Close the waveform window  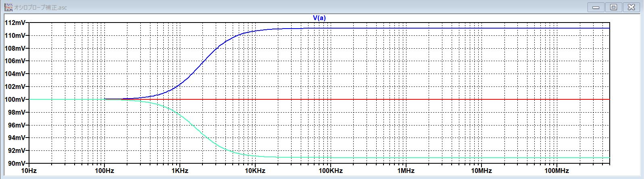pyautogui.click(x=631, y=7)
